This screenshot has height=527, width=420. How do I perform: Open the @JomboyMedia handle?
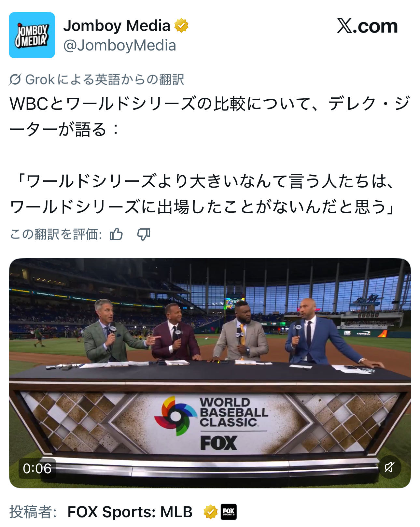coord(119,45)
